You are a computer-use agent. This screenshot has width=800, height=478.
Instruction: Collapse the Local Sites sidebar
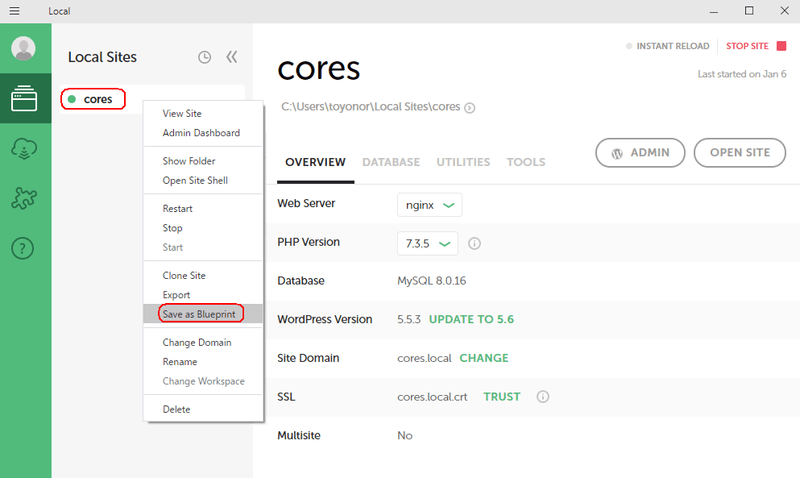[x=232, y=57]
